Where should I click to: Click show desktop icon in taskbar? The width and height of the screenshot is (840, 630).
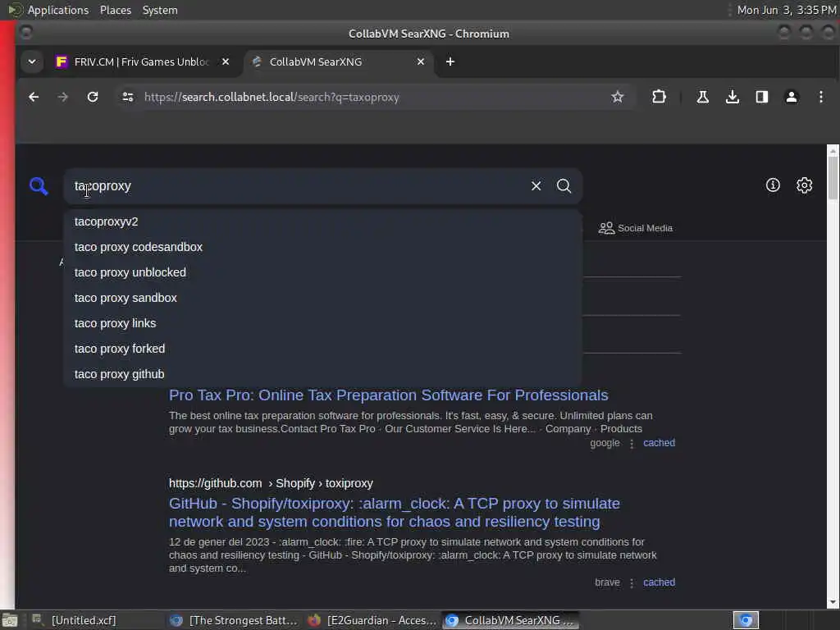pos(10,621)
